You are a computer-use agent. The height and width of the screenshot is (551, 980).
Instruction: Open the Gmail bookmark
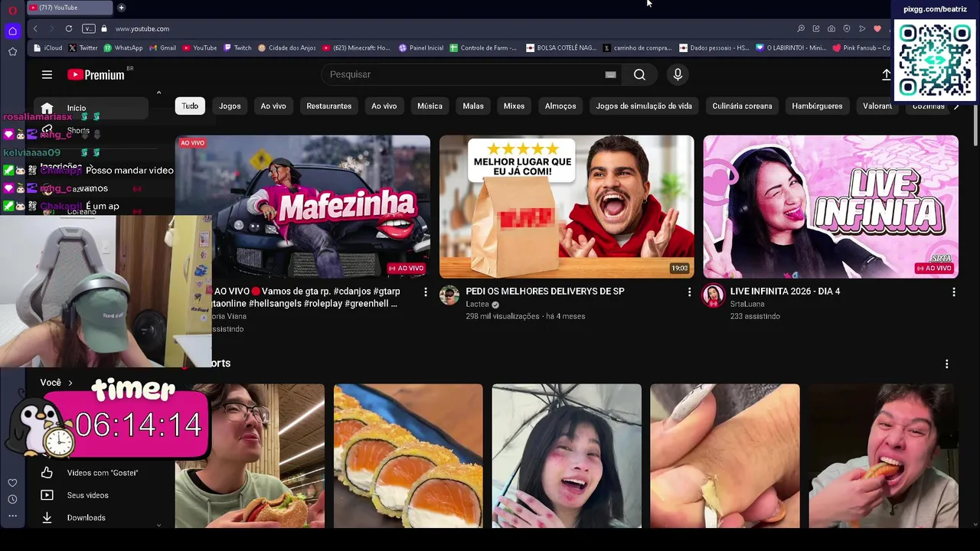(x=162, y=47)
